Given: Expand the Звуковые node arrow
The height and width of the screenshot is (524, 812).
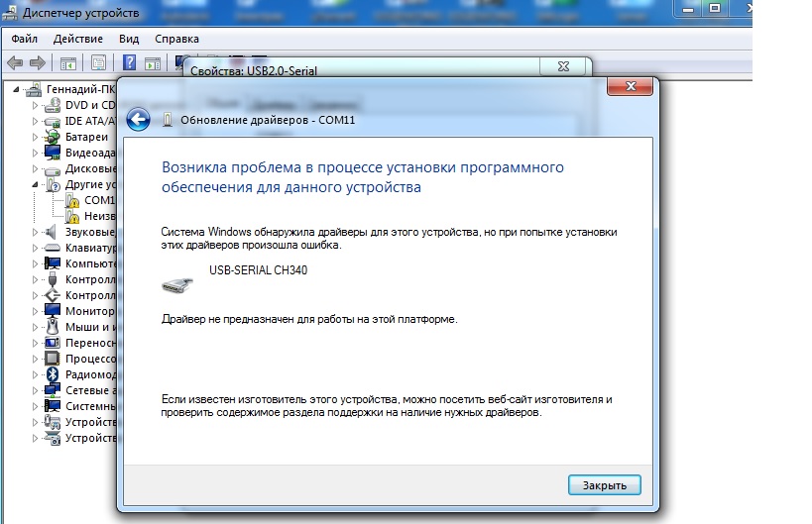Looking at the screenshot, I should [35, 232].
